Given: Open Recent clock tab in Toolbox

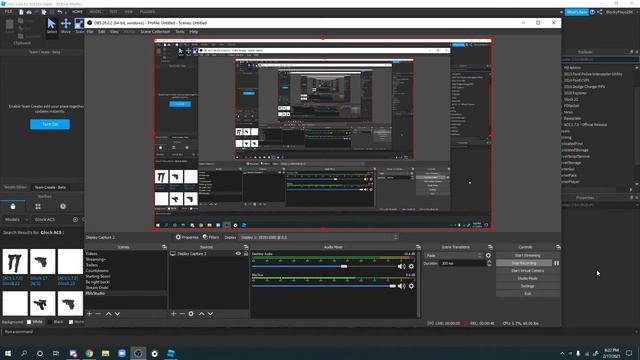Looking at the screenshot, I should (x=63, y=207).
